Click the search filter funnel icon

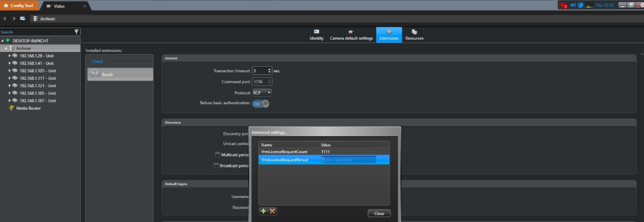coord(77,32)
